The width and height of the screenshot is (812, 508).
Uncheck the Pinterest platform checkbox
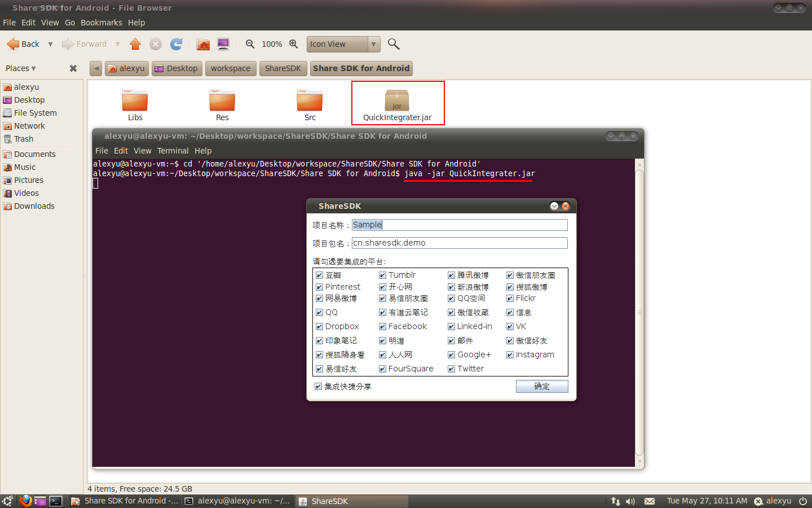320,287
